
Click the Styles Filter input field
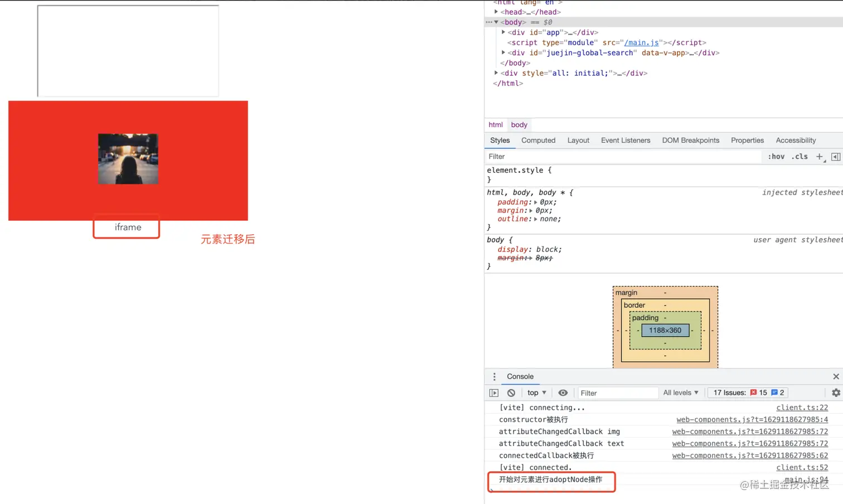pyautogui.click(x=623, y=157)
